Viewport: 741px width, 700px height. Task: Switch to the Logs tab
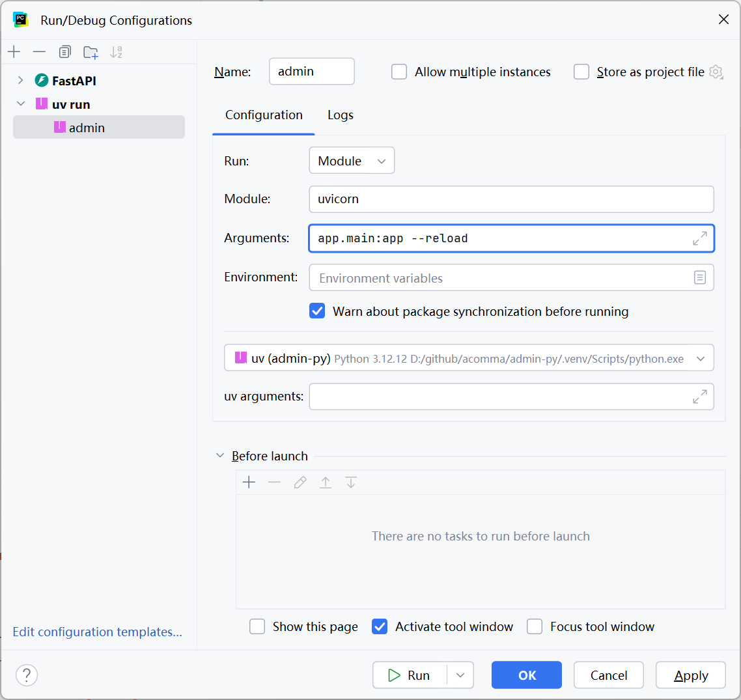point(340,115)
